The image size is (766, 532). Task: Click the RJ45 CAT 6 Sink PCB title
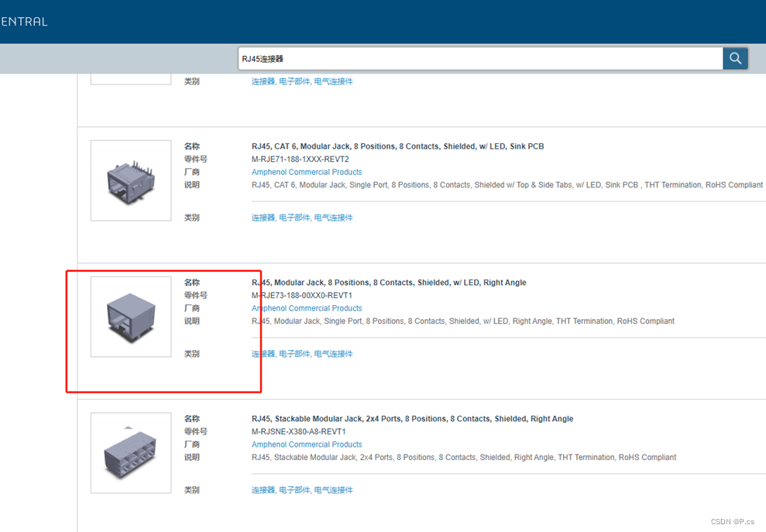click(397, 146)
